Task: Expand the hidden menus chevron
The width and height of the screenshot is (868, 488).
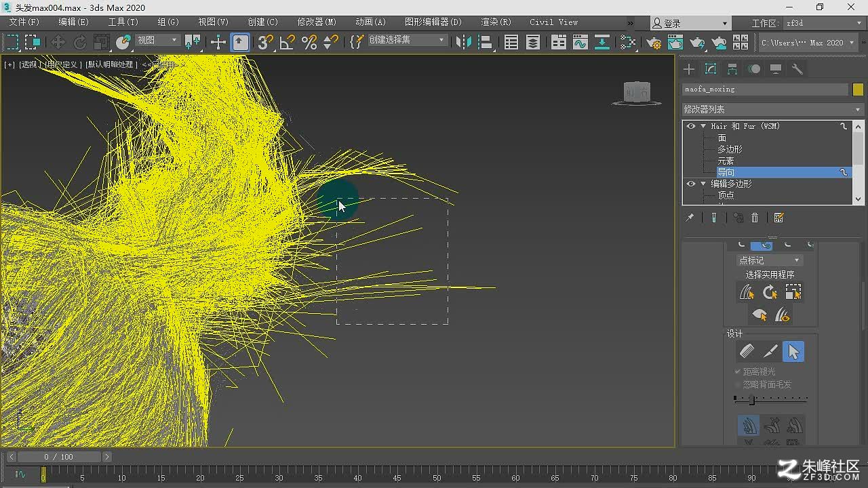Action: [630, 23]
